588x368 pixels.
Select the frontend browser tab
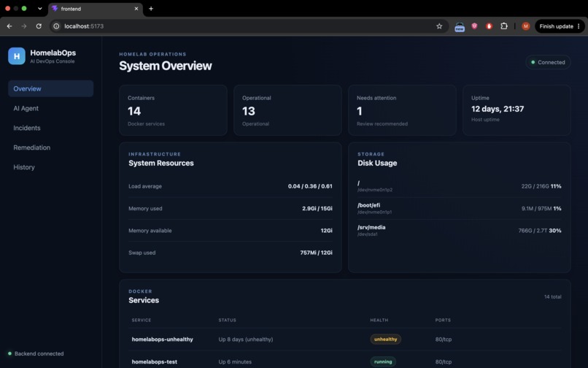tap(96, 9)
